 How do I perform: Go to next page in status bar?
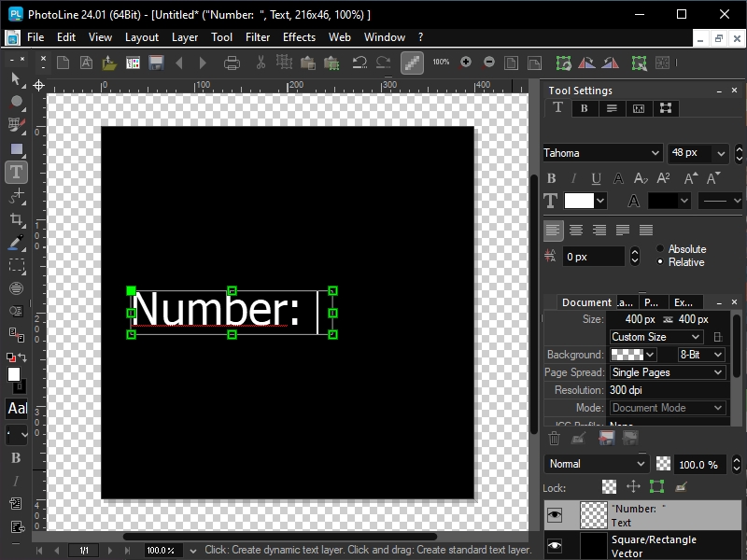pyautogui.click(x=110, y=551)
